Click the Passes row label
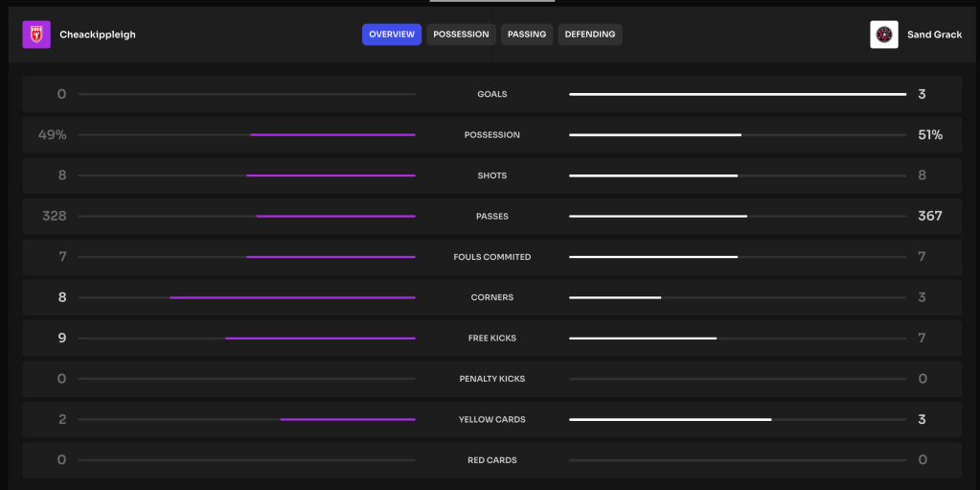 [x=492, y=217]
